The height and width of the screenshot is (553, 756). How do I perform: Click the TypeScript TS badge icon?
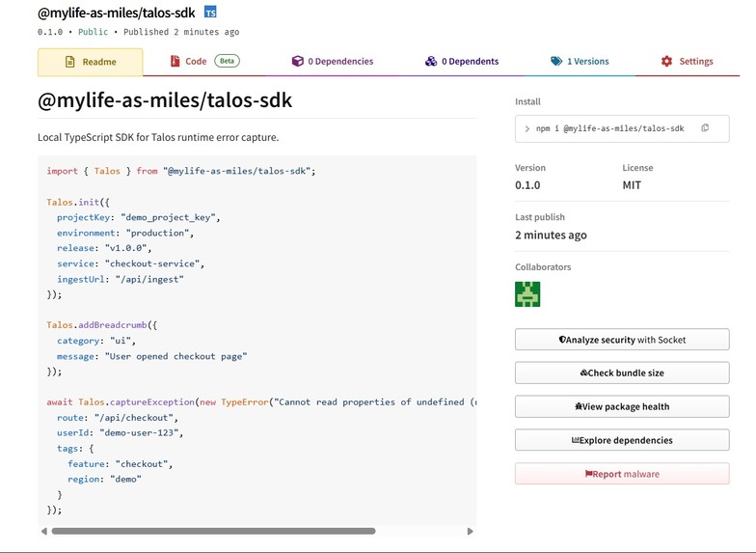point(210,12)
